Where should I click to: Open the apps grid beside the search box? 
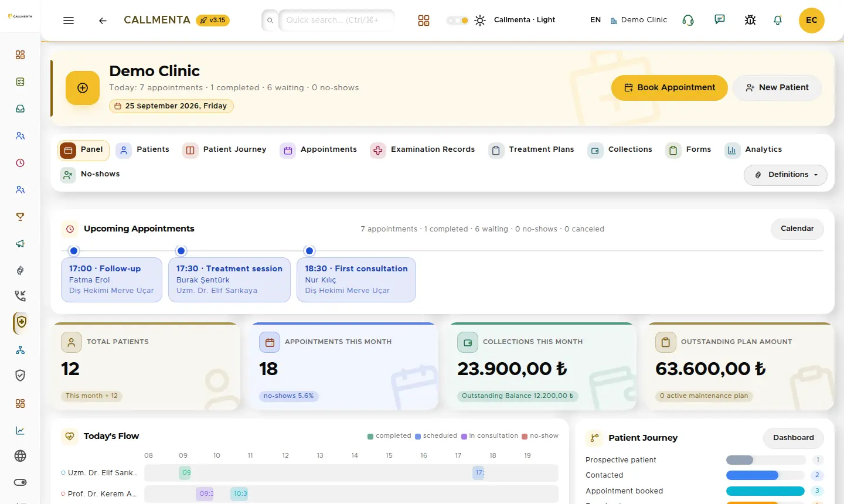(424, 21)
